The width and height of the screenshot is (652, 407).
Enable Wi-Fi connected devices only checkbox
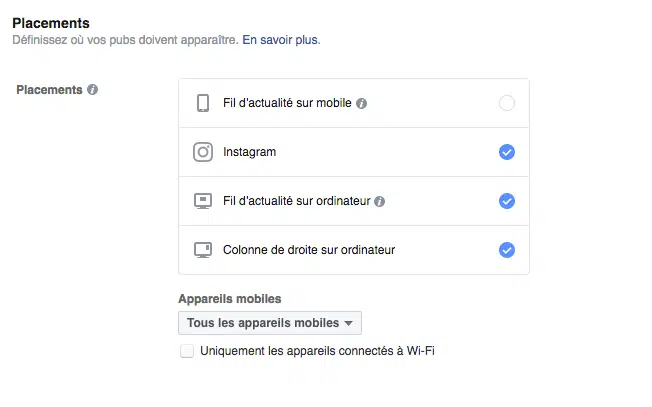(187, 351)
